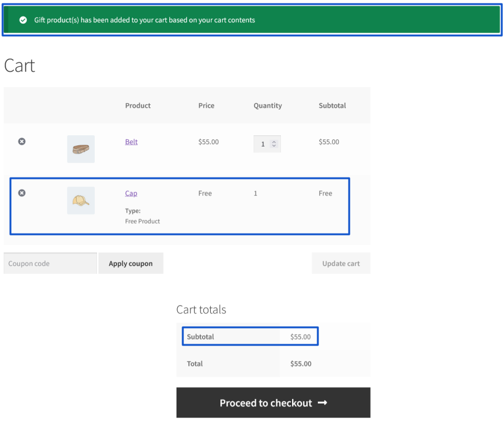The width and height of the screenshot is (504, 426).
Task: Remove the Belt item from cart
Action: point(22,141)
